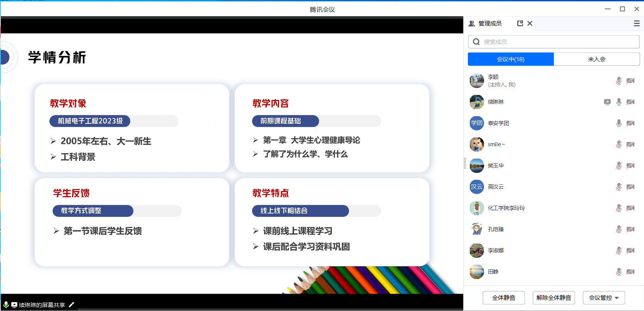644x311 pixels.
Task: Click 高汉云's blue avatar
Action: pyautogui.click(x=477, y=187)
